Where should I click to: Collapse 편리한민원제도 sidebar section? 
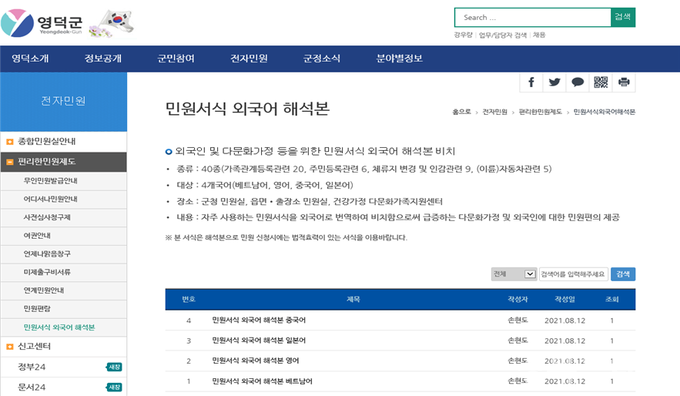(x=64, y=162)
